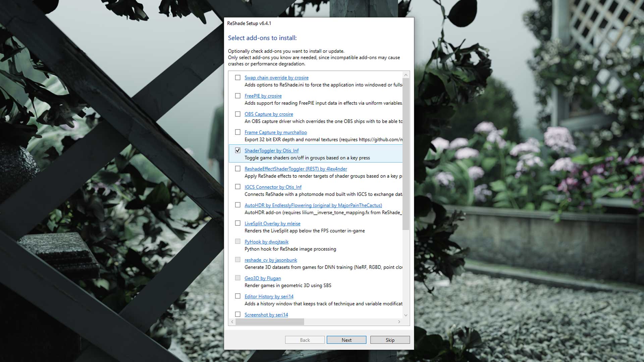Screen dimensions: 644x362
Task: Click the Next button
Action: [346, 340]
